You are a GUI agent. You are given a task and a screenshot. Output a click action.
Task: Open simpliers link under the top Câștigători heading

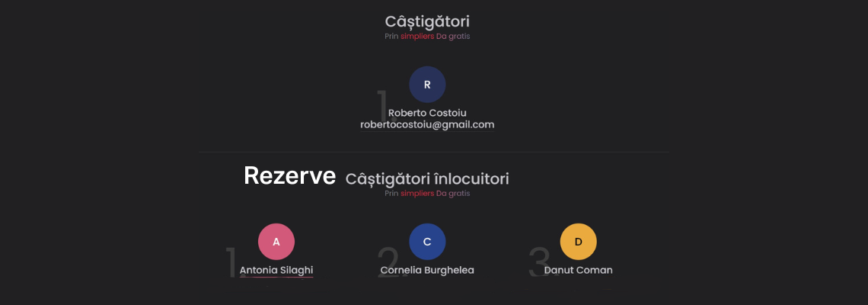click(417, 36)
